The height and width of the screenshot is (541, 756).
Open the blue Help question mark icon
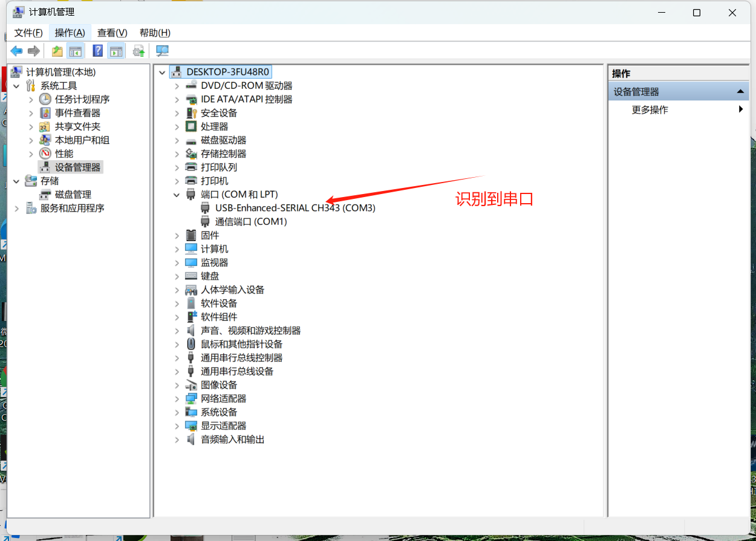[x=97, y=51]
